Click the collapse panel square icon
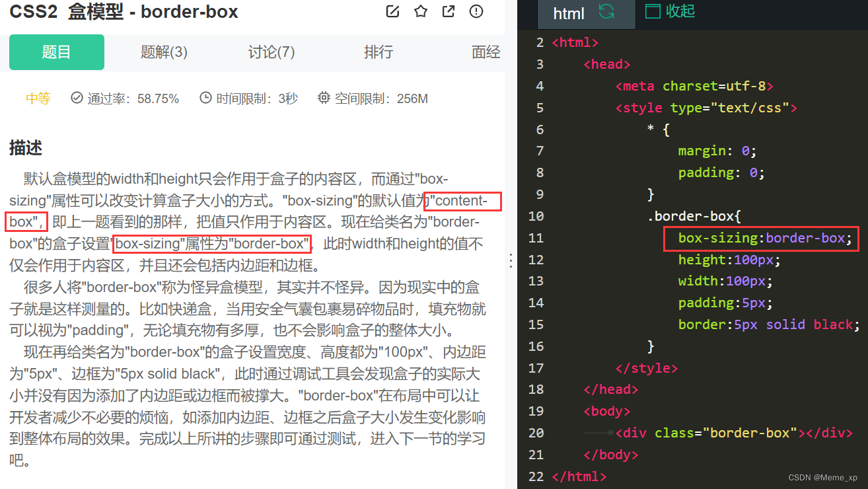Screen dimensions: 868x489 pos(653,11)
